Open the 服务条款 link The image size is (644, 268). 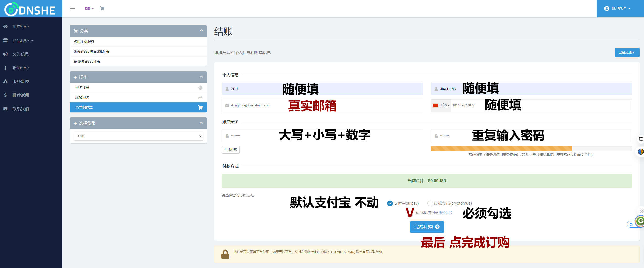click(x=445, y=213)
